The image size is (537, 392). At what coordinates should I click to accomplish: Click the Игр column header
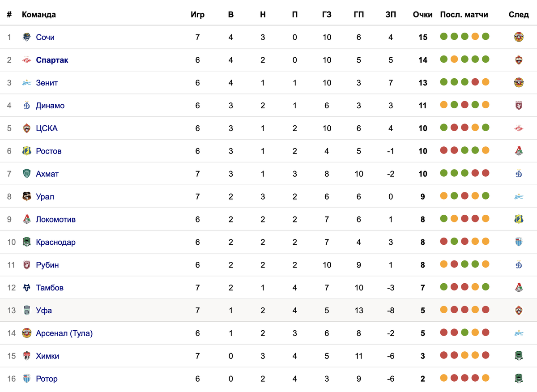[x=197, y=15]
